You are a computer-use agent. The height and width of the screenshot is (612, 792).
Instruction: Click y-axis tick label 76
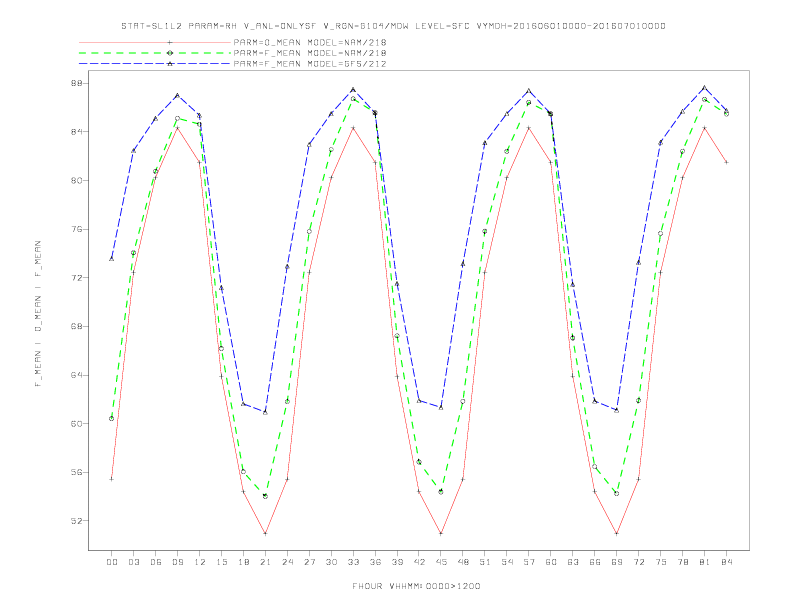click(76, 229)
